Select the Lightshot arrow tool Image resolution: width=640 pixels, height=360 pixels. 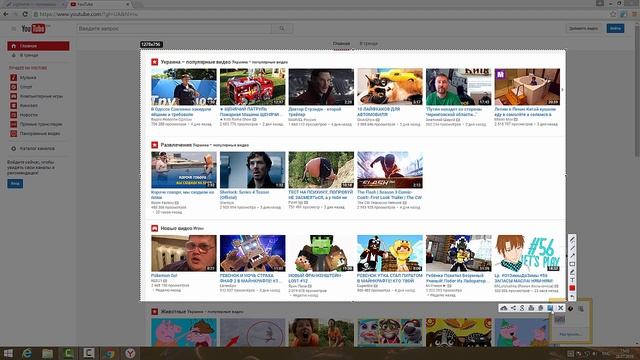tap(572, 256)
